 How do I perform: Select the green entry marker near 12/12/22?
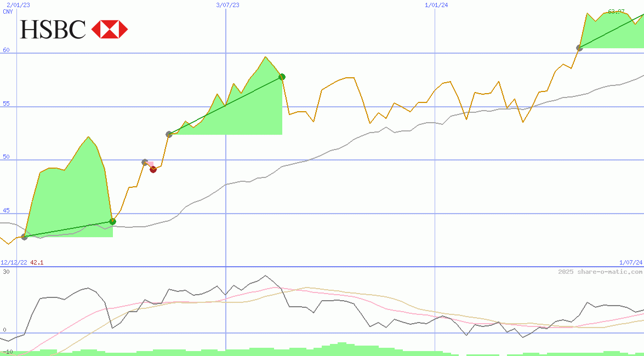[x=24, y=237]
